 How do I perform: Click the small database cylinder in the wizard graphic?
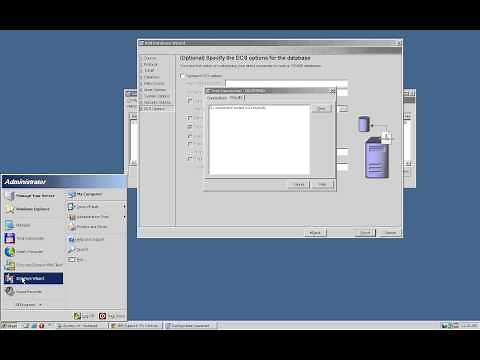(x=364, y=124)
